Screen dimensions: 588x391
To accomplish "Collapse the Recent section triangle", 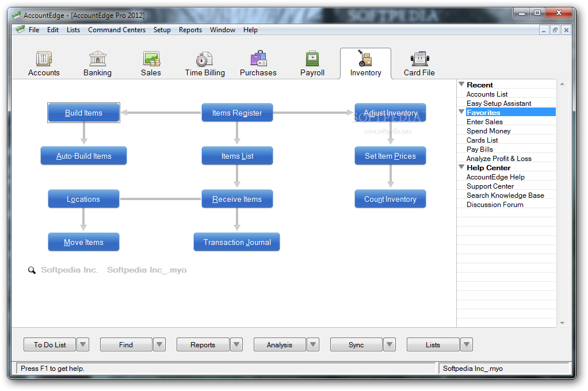I will coord(461,85).
